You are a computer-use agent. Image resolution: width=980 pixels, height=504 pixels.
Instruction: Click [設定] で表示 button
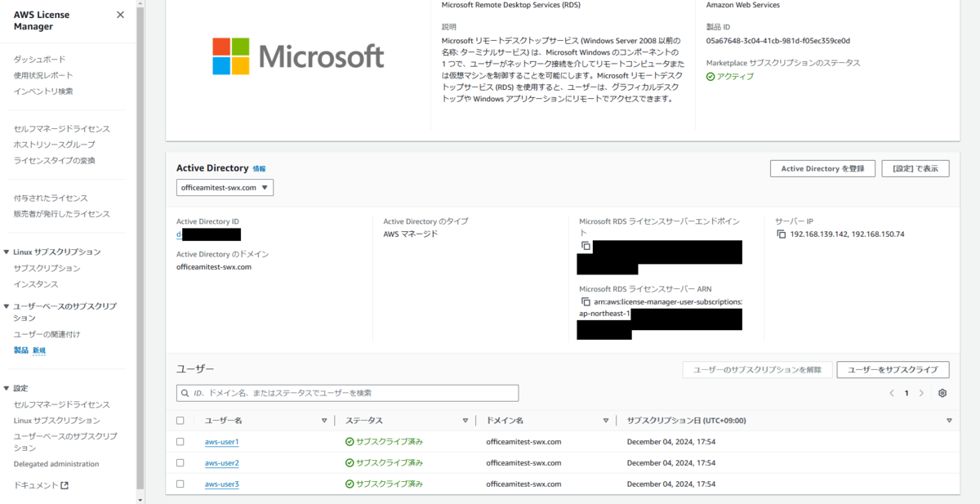915,168
